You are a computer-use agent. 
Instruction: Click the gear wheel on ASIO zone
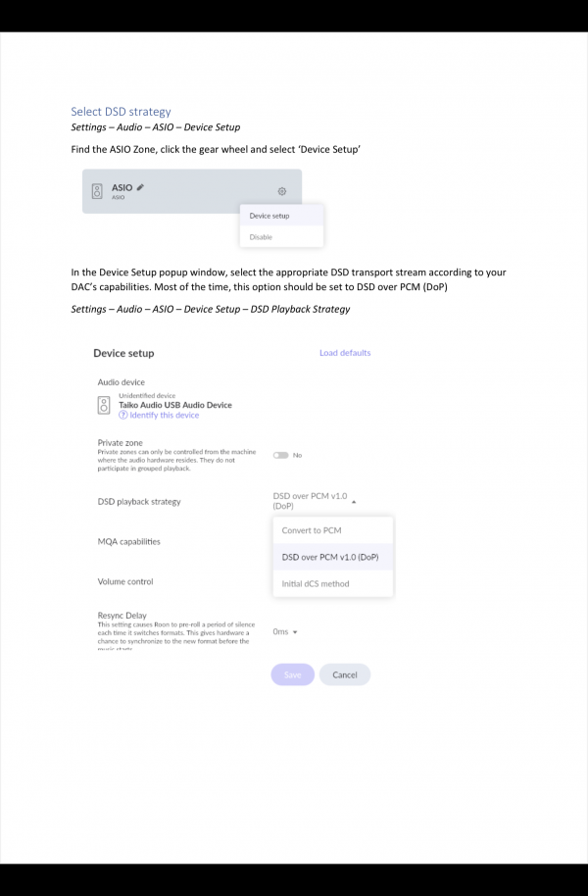click(281, 191)
